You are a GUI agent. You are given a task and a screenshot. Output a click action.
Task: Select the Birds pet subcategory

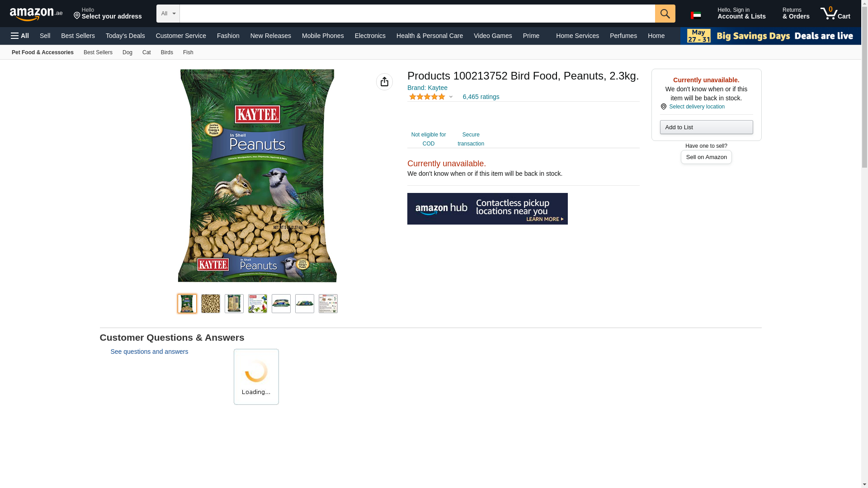pos(167,52)
